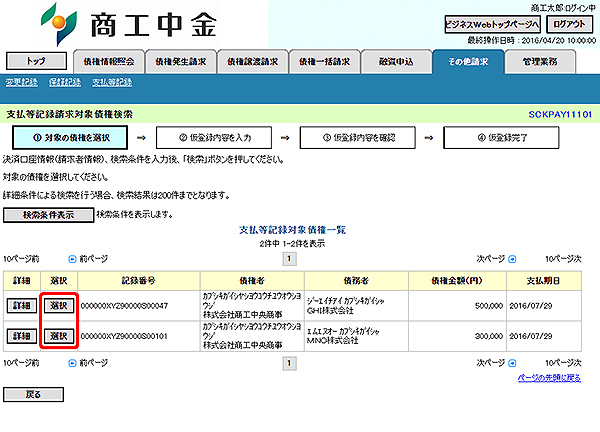Switch to the 融資申込 tab

pos(396,62)
